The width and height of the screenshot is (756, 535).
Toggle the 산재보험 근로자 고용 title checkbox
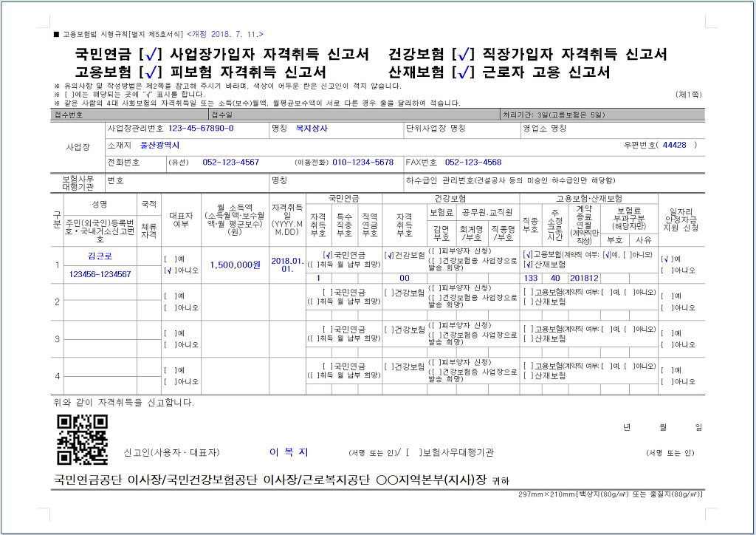(464, 72)
